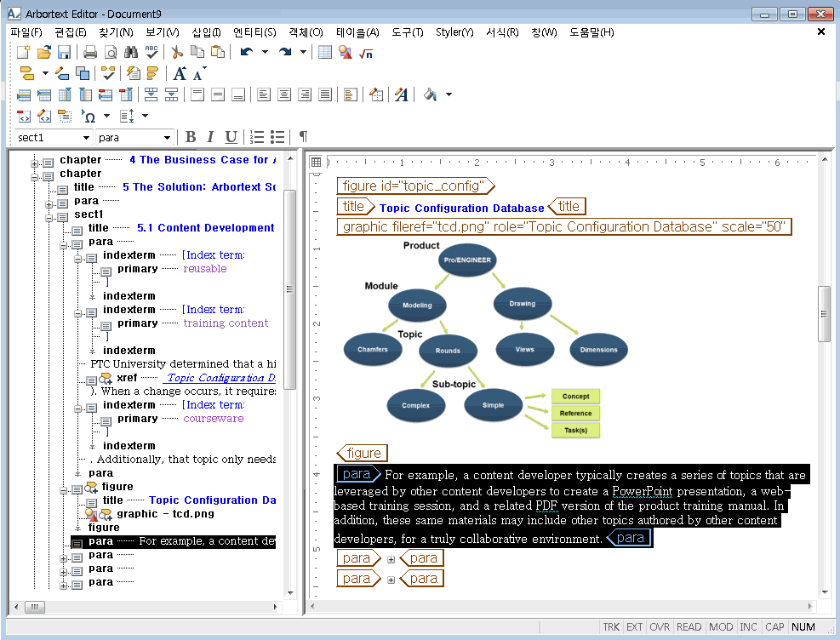
Task: Open the 파일(F) menu
Action: (26, 32)
